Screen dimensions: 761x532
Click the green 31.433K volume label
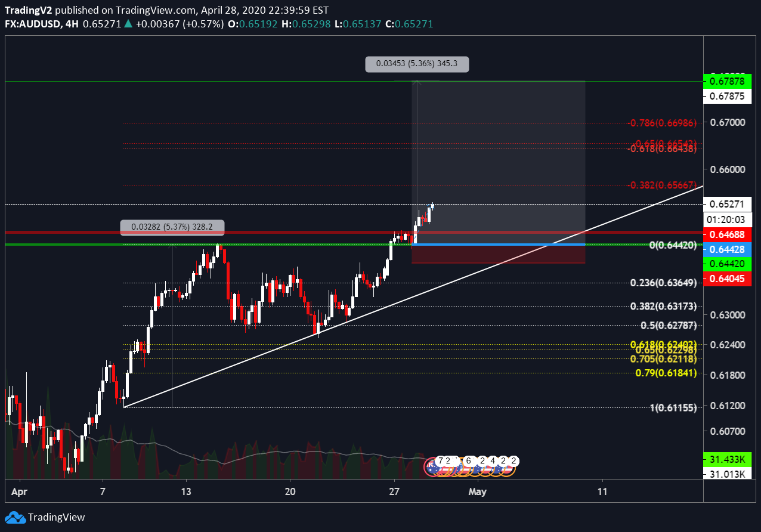pyautogui.click(x=727, y=459)
